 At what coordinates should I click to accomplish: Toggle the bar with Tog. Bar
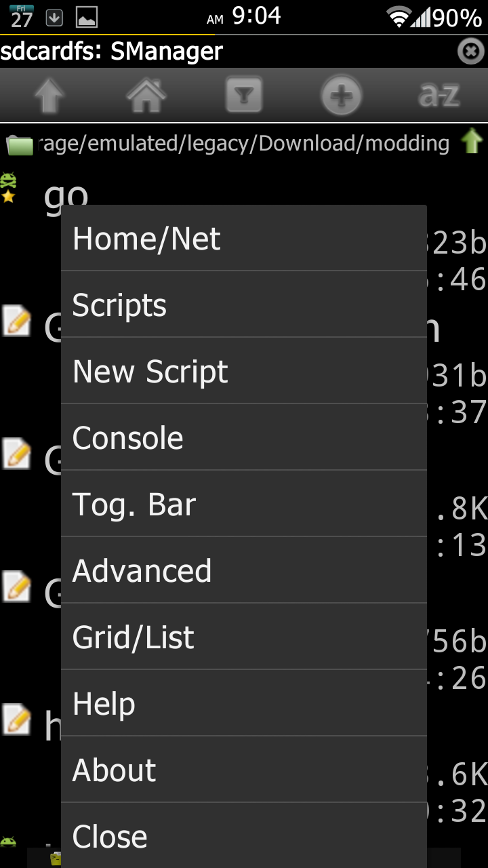(x=244, y=505)
